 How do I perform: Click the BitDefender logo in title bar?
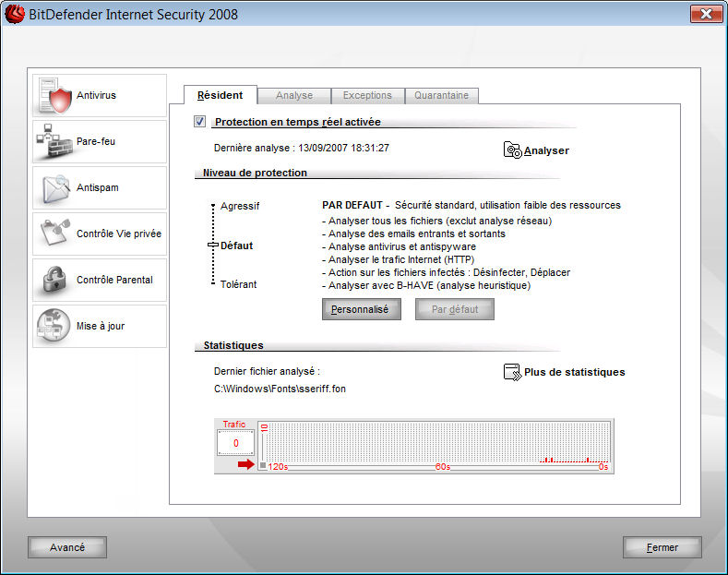click(x=15, y=14)
